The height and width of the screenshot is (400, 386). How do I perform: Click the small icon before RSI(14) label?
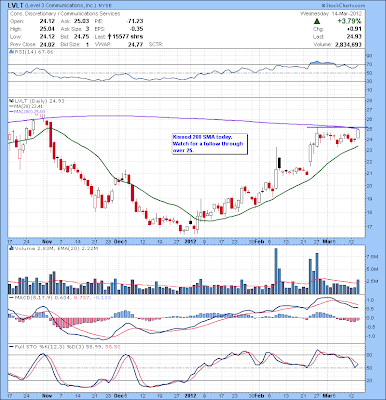[x=11, y=52]
